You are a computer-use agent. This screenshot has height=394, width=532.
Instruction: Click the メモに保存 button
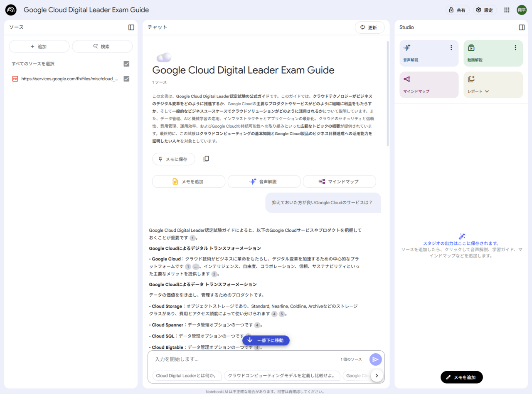pos(173,159)
